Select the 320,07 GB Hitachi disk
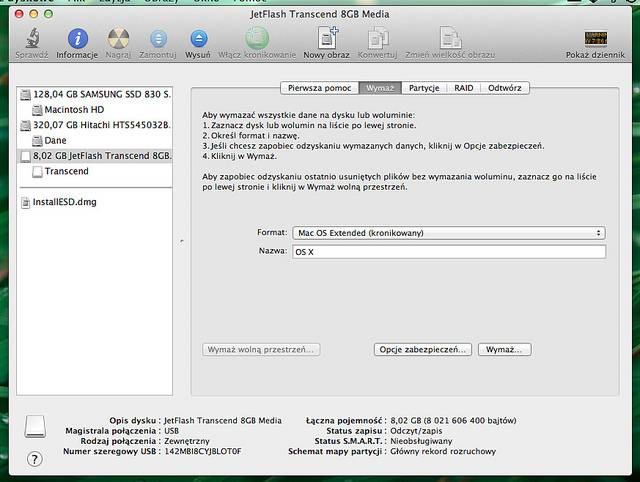640x482 pixels. click(95, 125)
